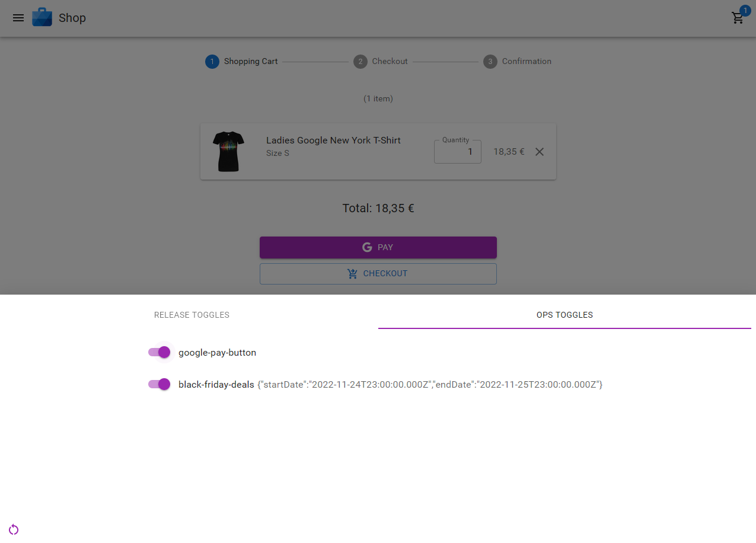Click the purple Pay button
Screen dimensions: 756x543
click(x=378, y=247)
